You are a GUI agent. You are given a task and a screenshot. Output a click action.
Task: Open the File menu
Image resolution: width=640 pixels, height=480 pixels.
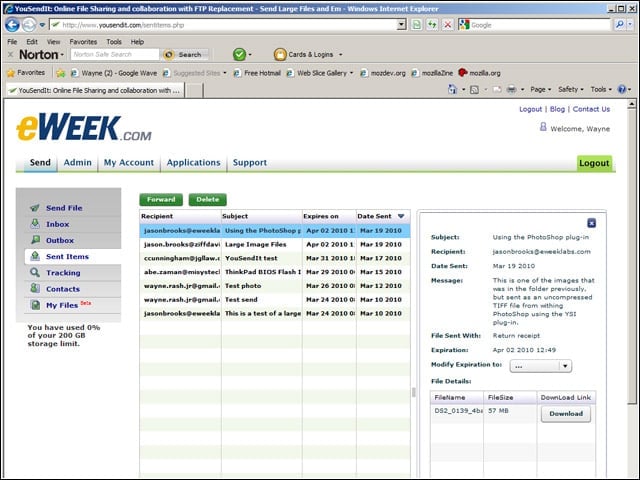pyautogui.click(x=12, y=42)
